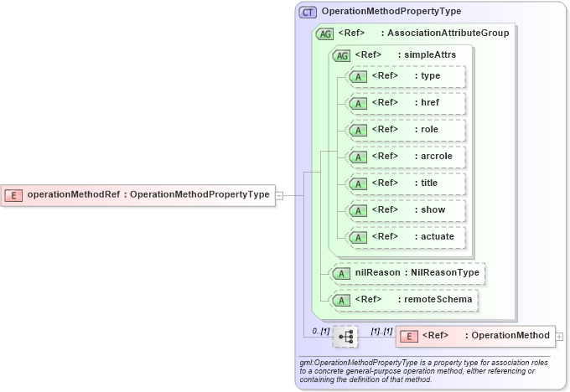Select the ': AssociationAttributeGroup' label
Image resolution: width=570 pixels, height=392 pixels.
point(445,33)
